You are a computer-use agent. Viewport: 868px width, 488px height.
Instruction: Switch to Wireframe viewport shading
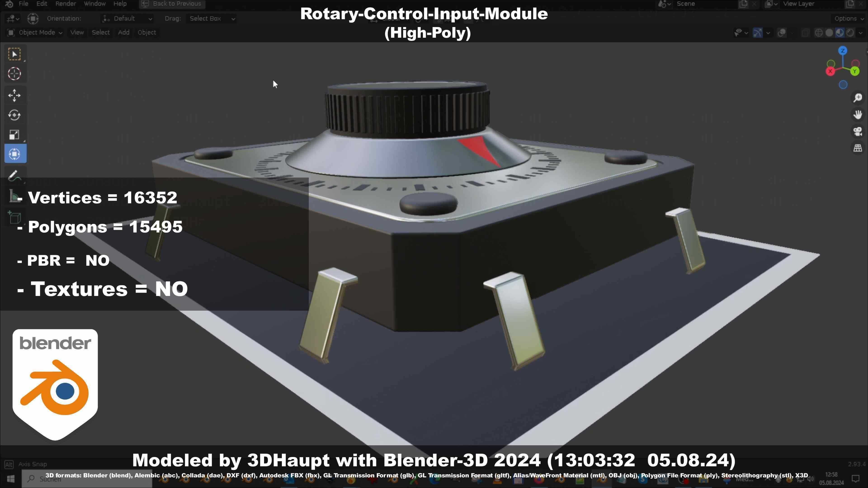(x=818, y=33)
